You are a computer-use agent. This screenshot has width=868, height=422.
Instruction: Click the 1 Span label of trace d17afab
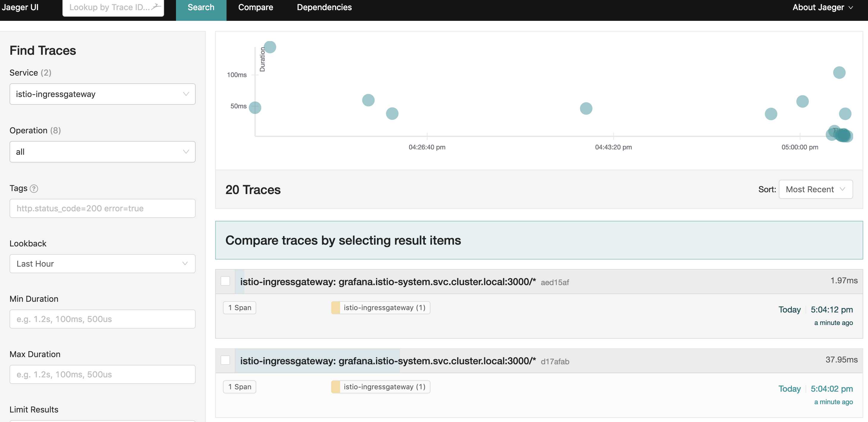(x=240, y=387)
